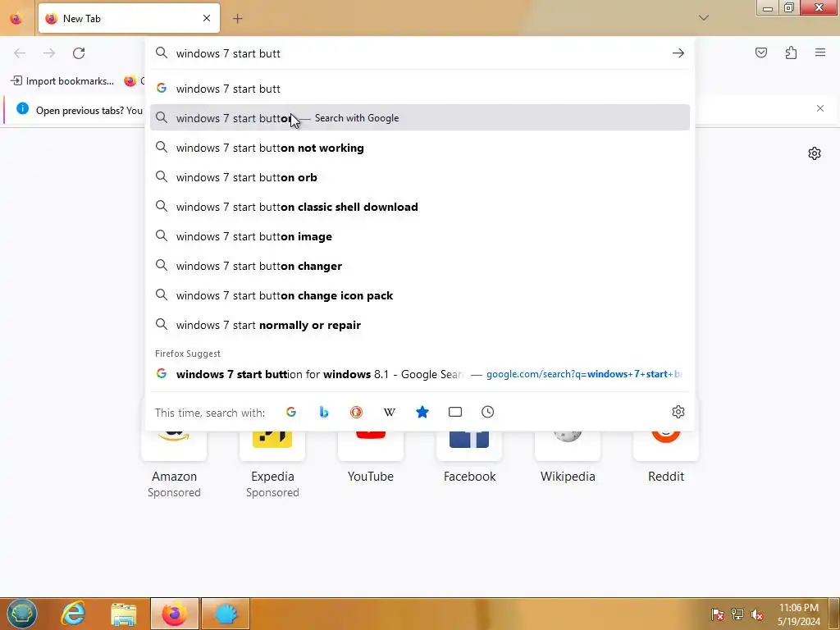Open taskbar clock showing 11:06 PM

pos(799,614)
